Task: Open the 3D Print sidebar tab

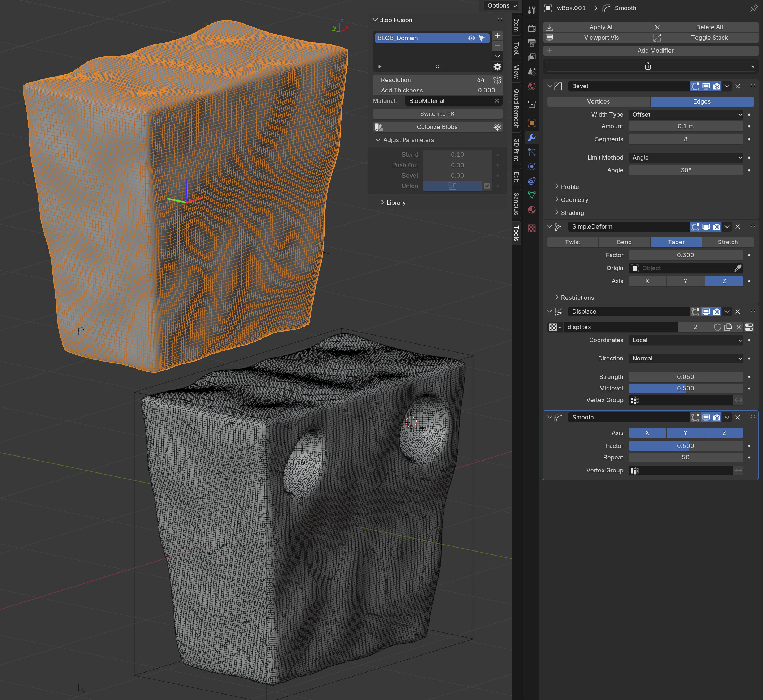Action: [516, 150]
